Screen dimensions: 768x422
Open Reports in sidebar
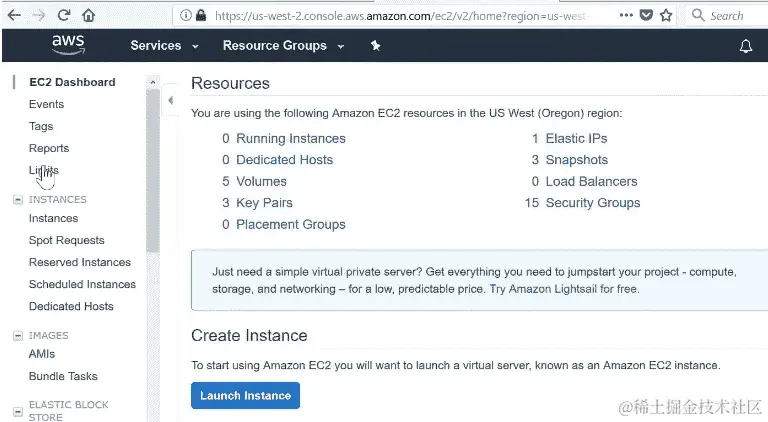(49, 148)
